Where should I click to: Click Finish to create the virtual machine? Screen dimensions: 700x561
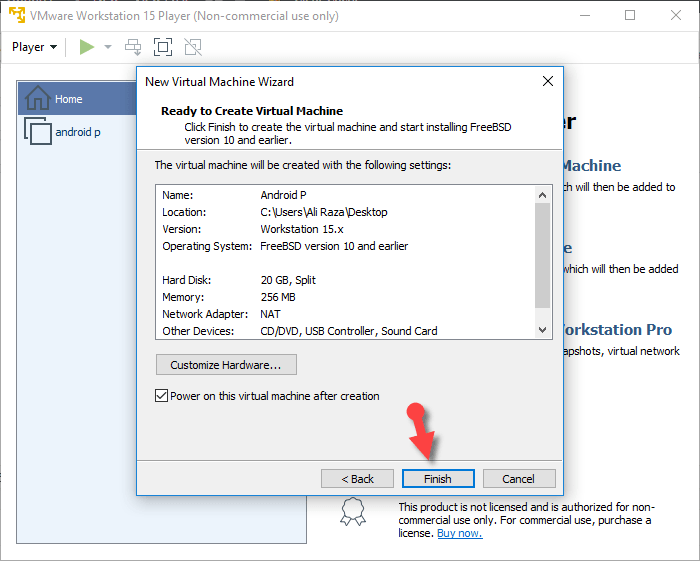point(438,479)
